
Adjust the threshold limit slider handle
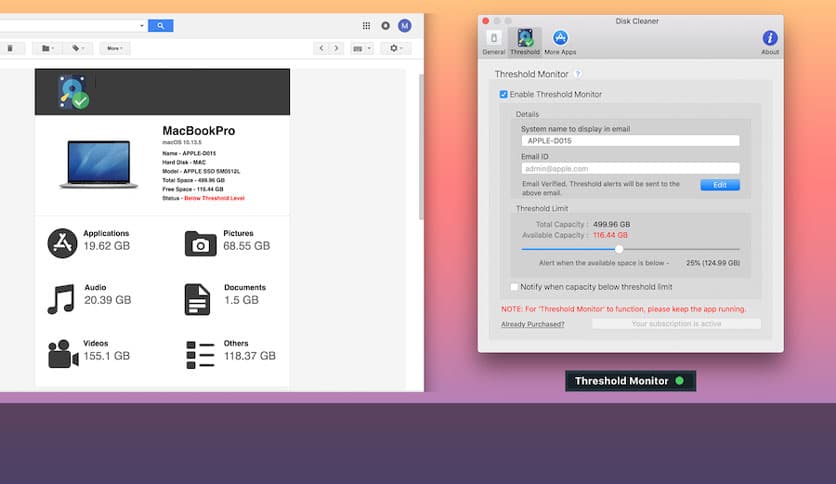[618, 249]
